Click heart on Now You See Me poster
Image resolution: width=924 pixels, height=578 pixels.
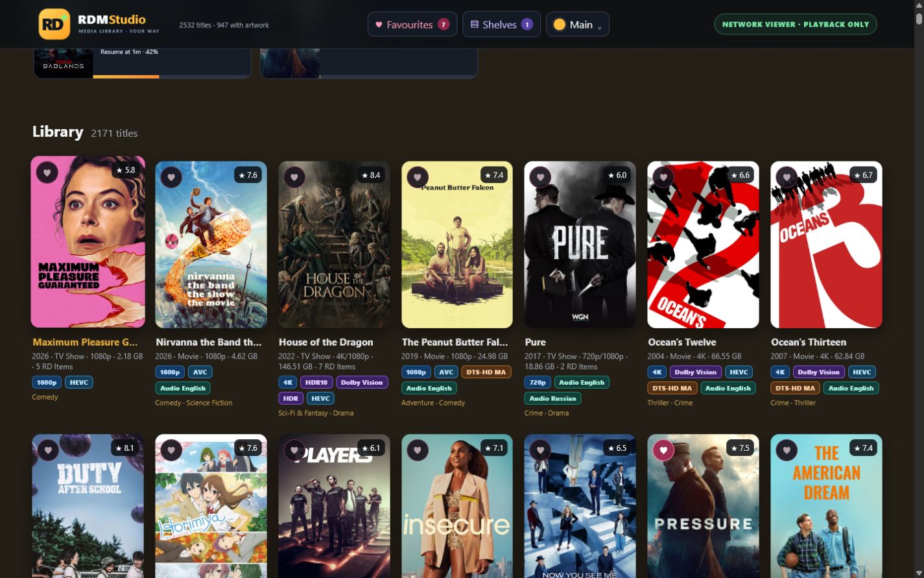pos(540,450)
